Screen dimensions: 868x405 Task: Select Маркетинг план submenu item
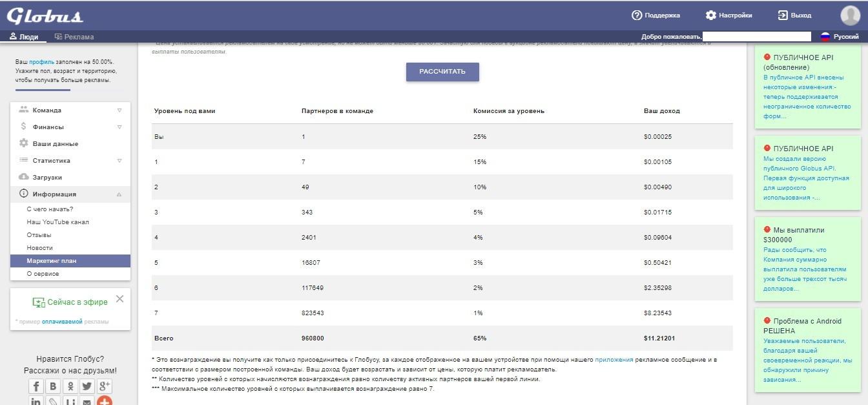[70, 261]
